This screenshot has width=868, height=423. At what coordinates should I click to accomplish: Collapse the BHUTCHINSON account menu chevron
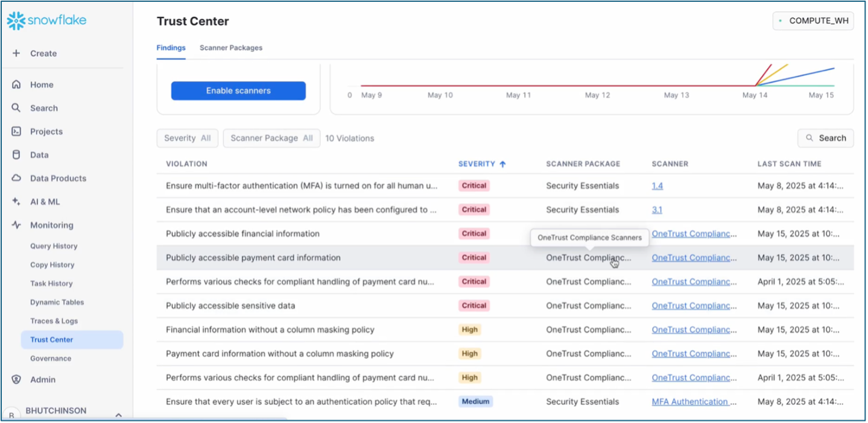(118, 415)
